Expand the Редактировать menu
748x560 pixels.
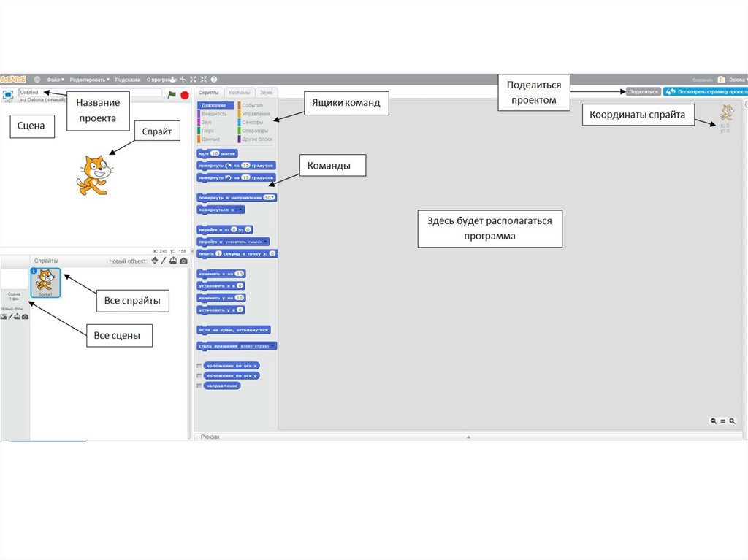(x=89, y=80)
